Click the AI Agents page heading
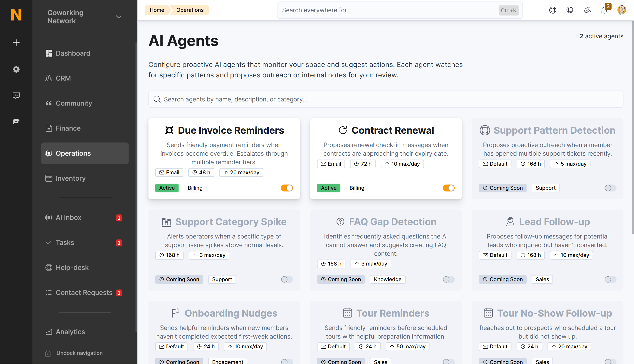This screenshot has width=634, height=364. click(183, 41)
